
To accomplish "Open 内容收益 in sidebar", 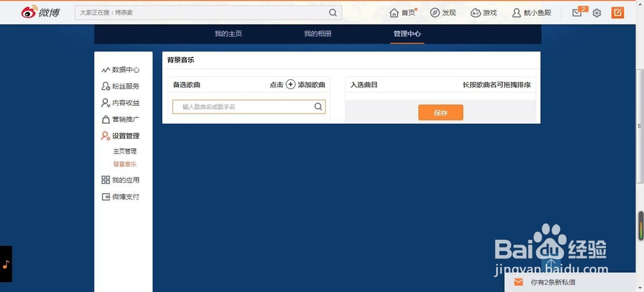I will coord(121,103).
